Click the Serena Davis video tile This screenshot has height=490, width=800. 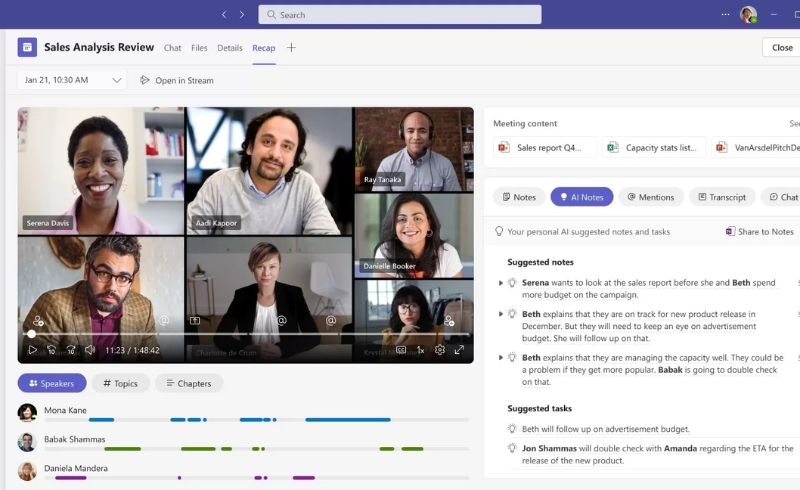coord(101,171)
